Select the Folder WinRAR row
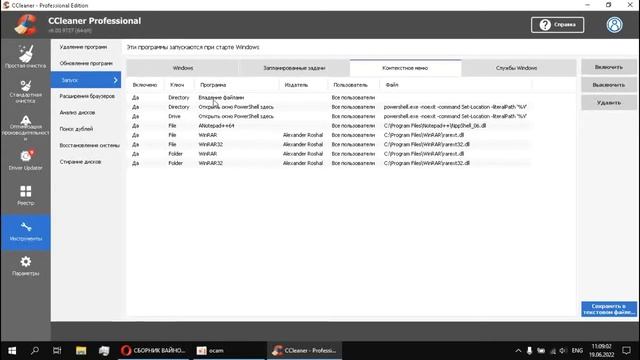640x360 pixels. click(329, 154)
